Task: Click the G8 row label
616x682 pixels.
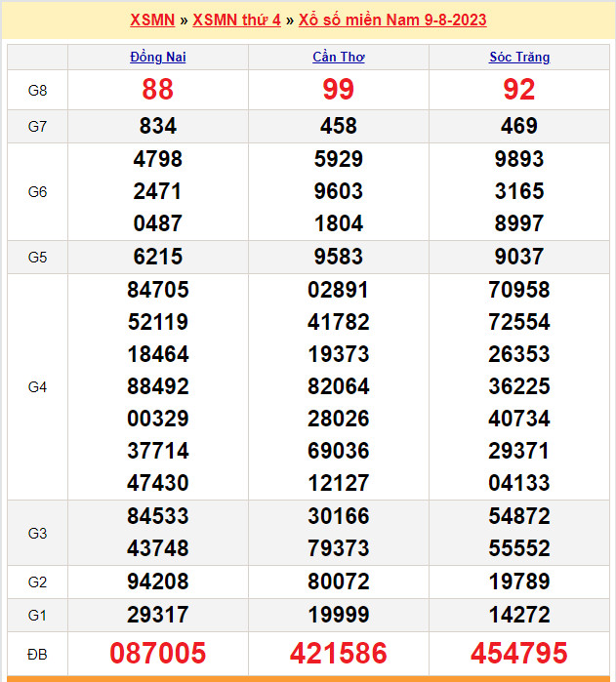Action: tap(37, 90)
